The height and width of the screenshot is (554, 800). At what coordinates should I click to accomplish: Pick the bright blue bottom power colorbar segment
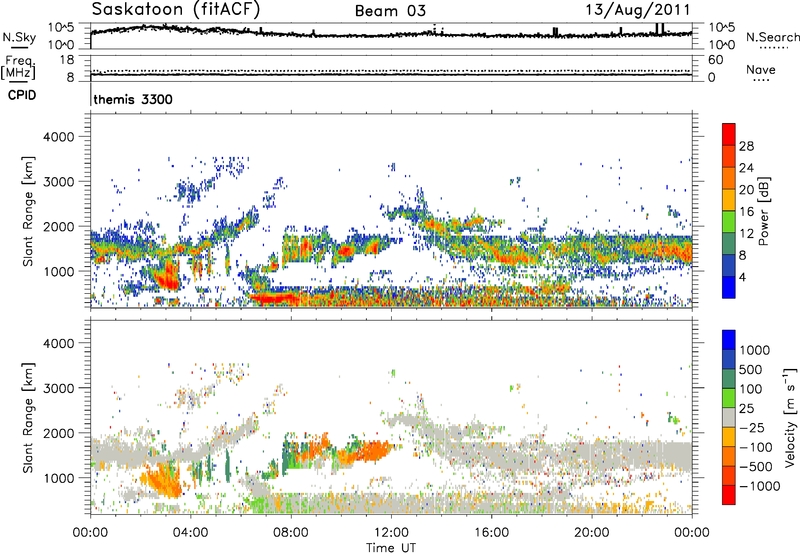tap(729, 288)
